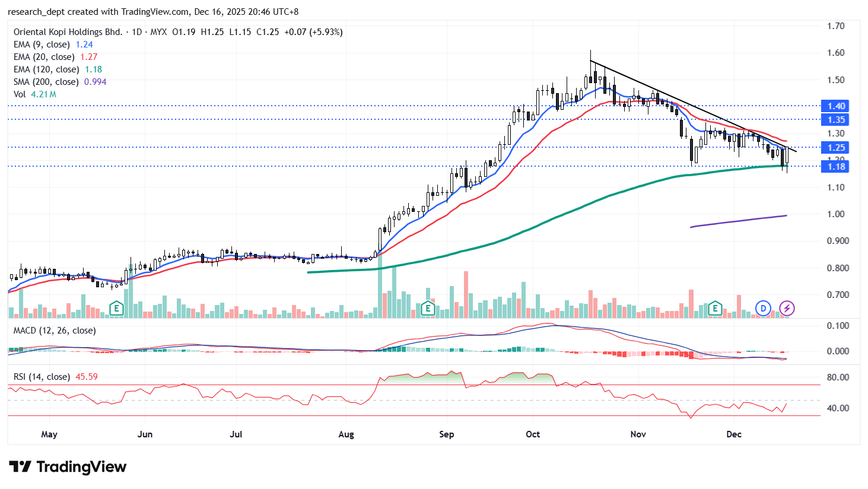Click the Oct label on the time axis
The image size is (868, 489).
click(533, 434)
